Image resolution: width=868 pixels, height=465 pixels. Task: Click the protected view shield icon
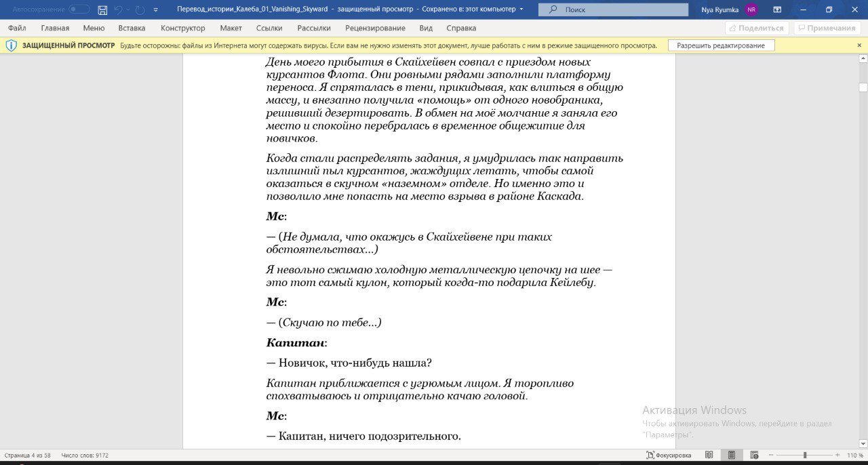(x=11, y=45)
